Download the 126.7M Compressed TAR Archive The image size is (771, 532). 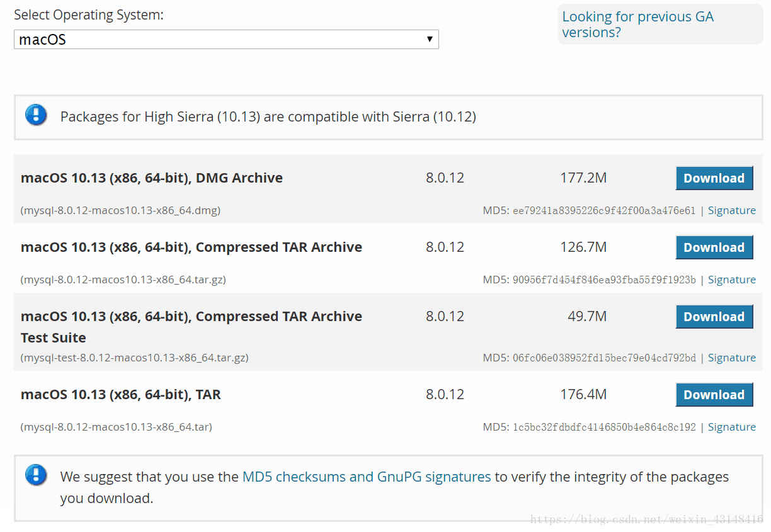(x=714, y=247)
